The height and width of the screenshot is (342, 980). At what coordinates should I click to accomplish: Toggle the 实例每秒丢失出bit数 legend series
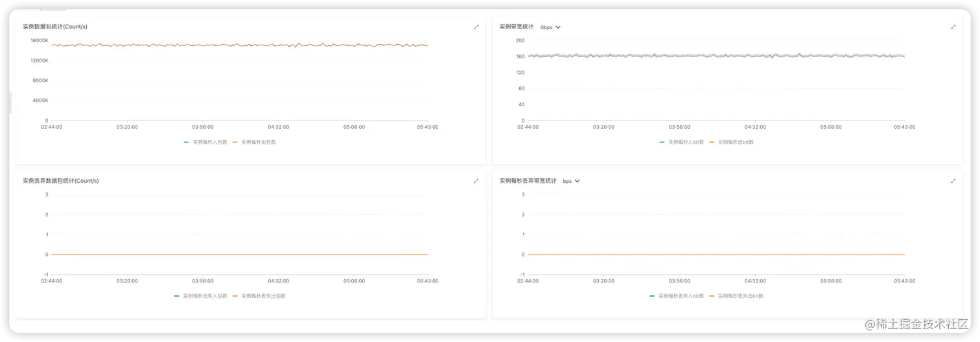point(736,296)
